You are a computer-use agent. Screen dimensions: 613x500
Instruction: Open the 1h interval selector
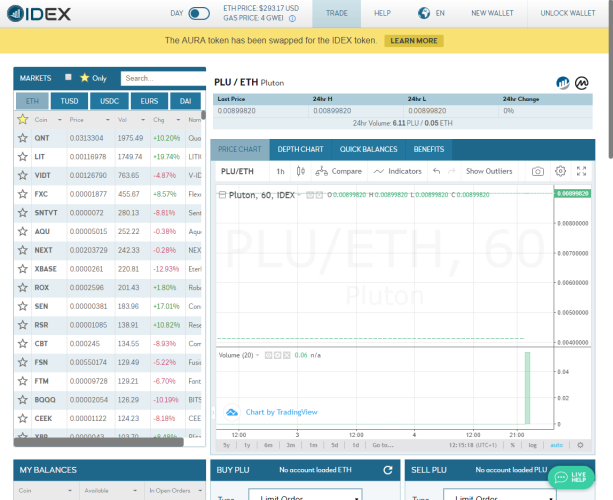[280, 171]
